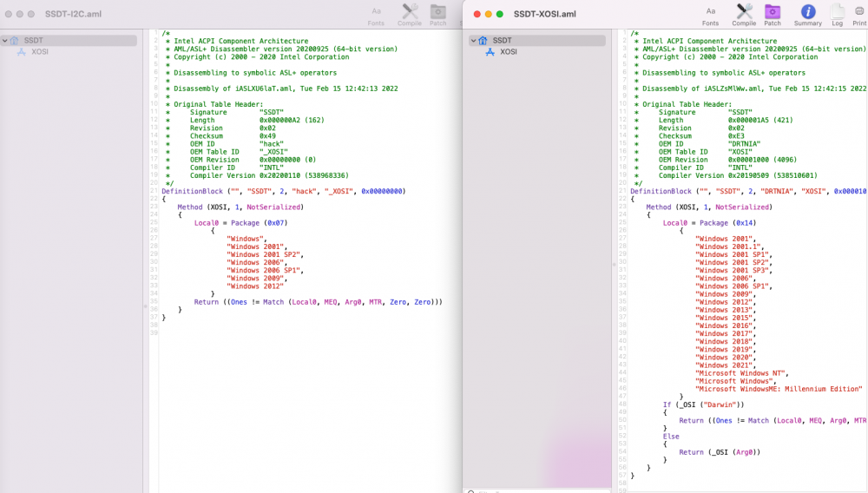868x493 pixels.
Task: Click the Else keyword line
Action: click(x=671, y=437)
